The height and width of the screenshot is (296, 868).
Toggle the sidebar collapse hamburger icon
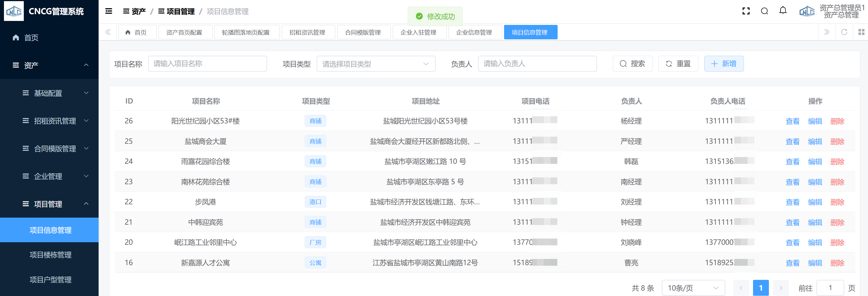(x=108, y=11)
